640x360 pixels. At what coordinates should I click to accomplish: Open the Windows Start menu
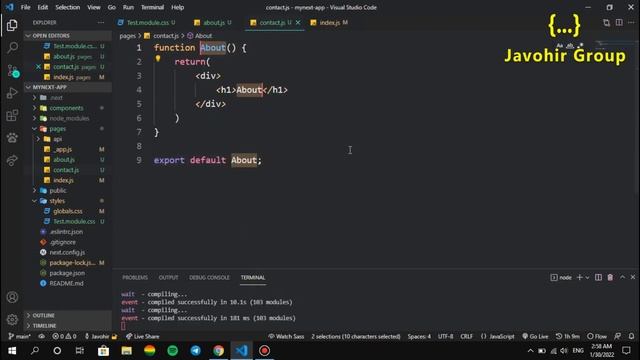[x=12, y=351]
